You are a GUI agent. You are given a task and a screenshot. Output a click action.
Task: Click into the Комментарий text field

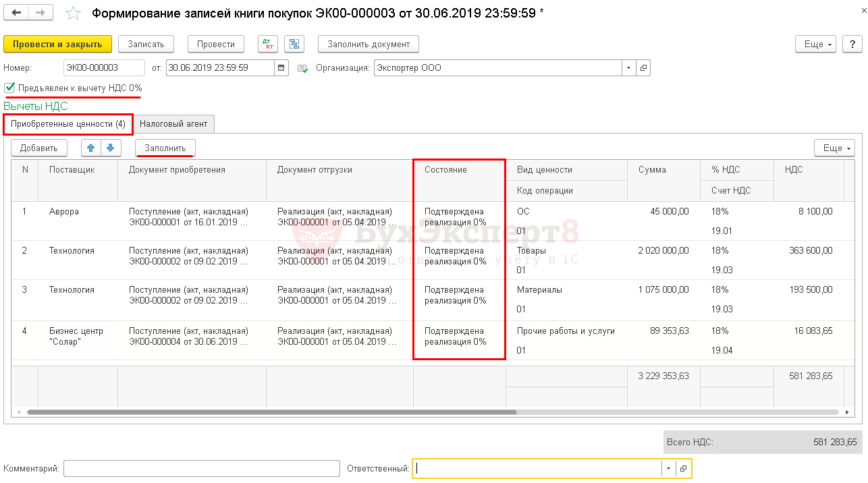pos(201,469)
